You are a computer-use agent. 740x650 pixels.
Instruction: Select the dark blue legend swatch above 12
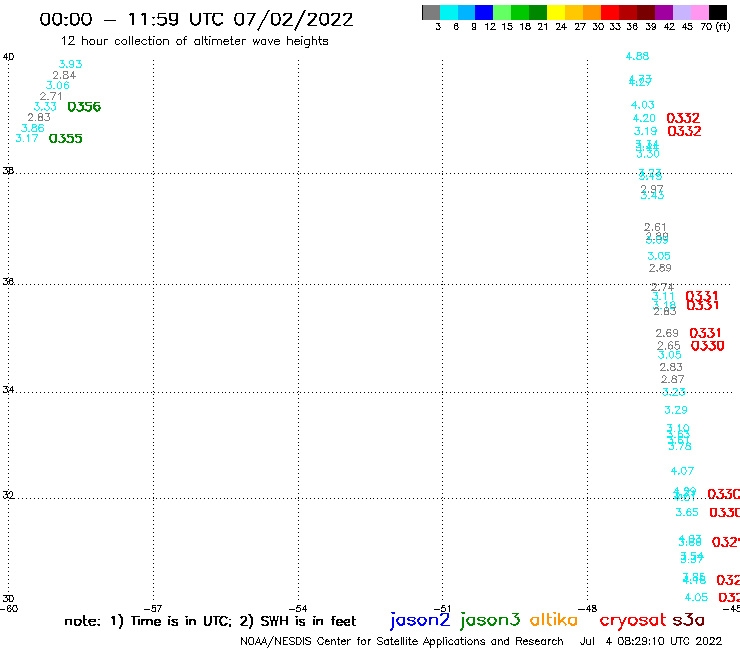[x=484, y=12]
